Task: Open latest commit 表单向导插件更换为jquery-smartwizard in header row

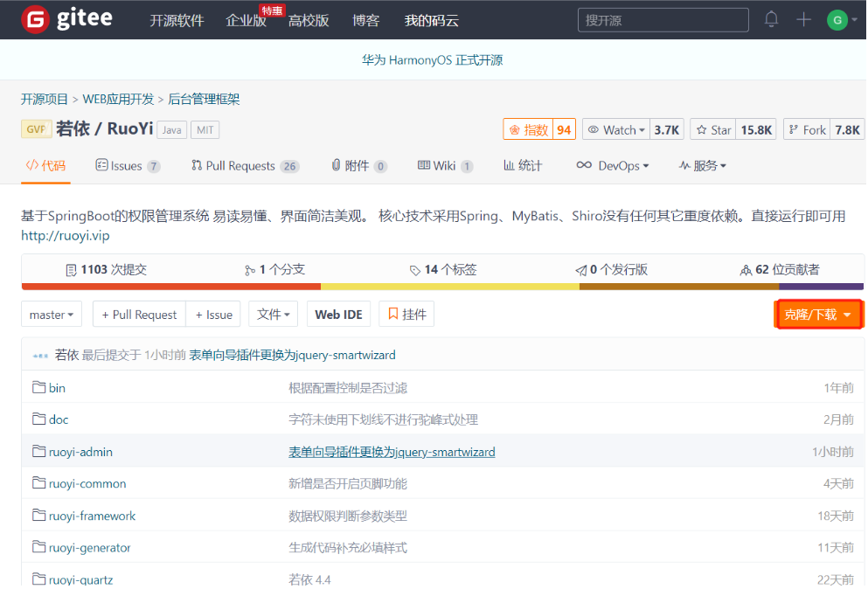Action: pos(292,356)
